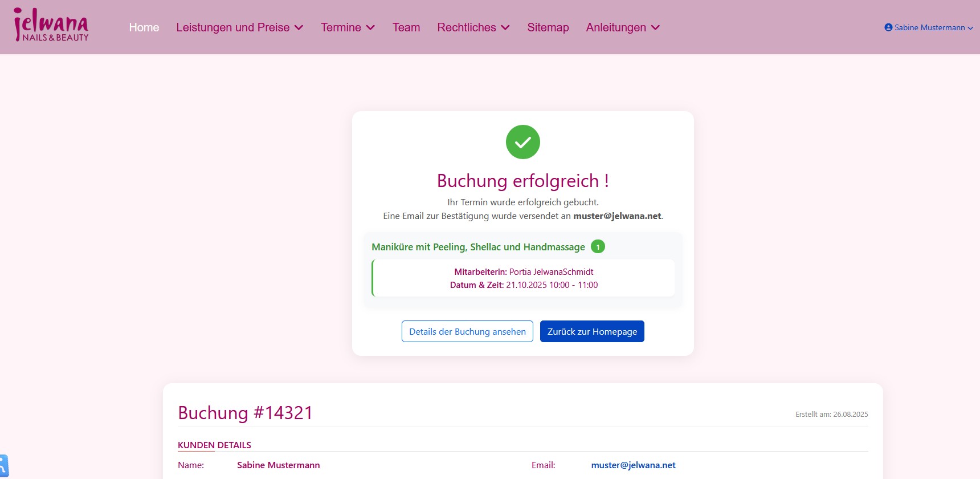The height and width of the screenshot is (479, 980).
Task: Click the bold muster@jelwana.net confirmation address
Action: click(x=617, y=216)
